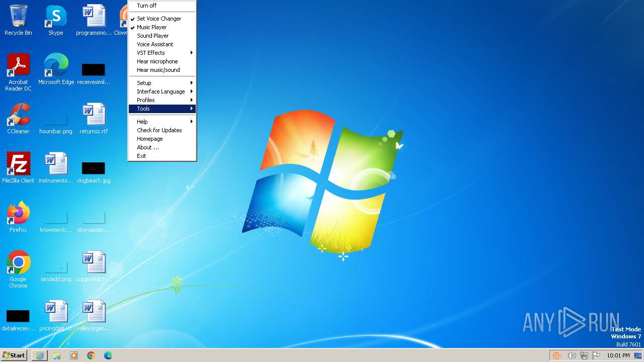644x362 pixels.
Task: Select the Skype desktop shortcut
Action: [56, 20]
